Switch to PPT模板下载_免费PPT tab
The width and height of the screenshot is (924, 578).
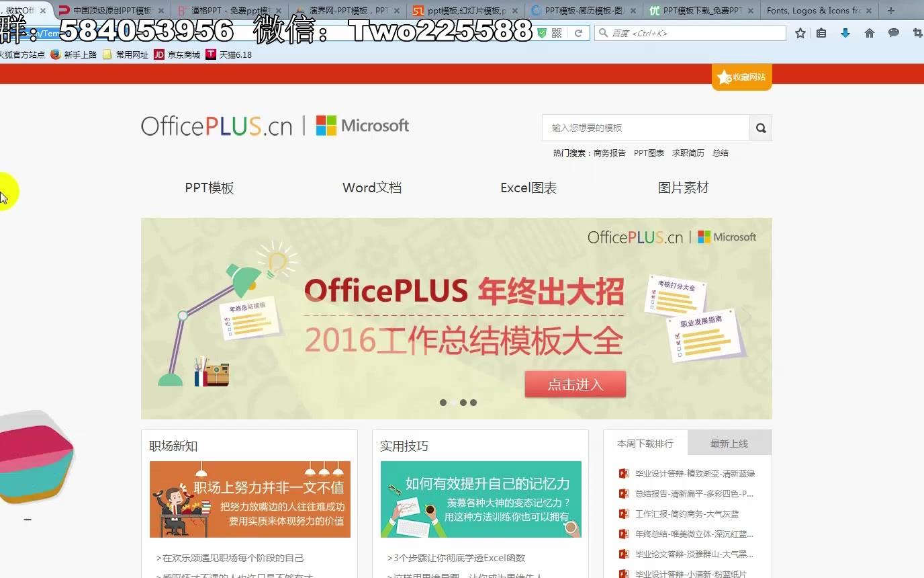[x=702, y=10]
